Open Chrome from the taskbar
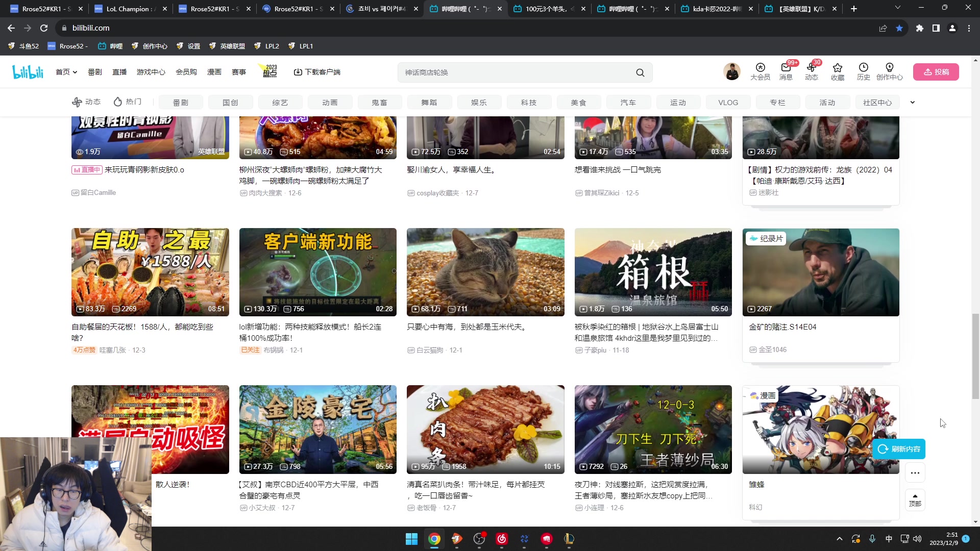980x551 pixels. pyautogui.click(x=434, y=539)
